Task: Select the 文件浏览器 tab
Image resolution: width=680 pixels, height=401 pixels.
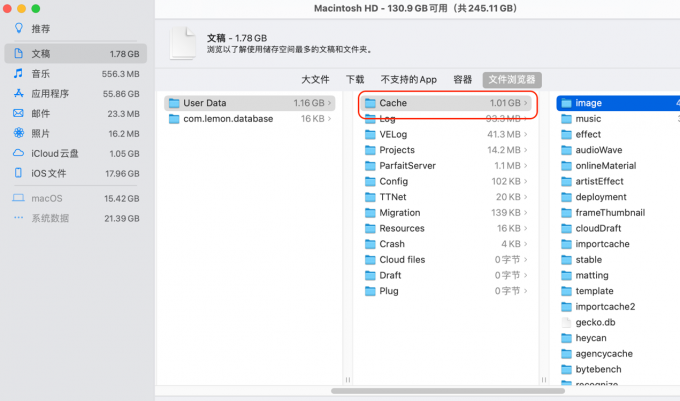Action: point(512,80)
